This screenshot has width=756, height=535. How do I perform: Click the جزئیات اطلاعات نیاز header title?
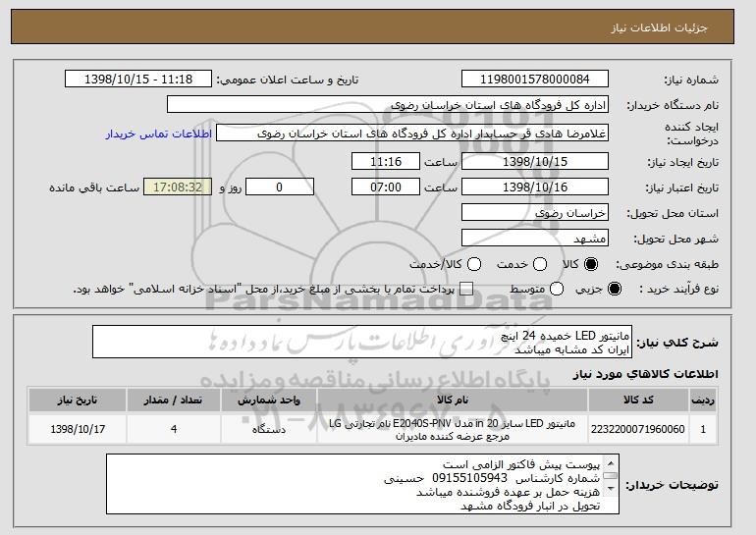(659, 27)
